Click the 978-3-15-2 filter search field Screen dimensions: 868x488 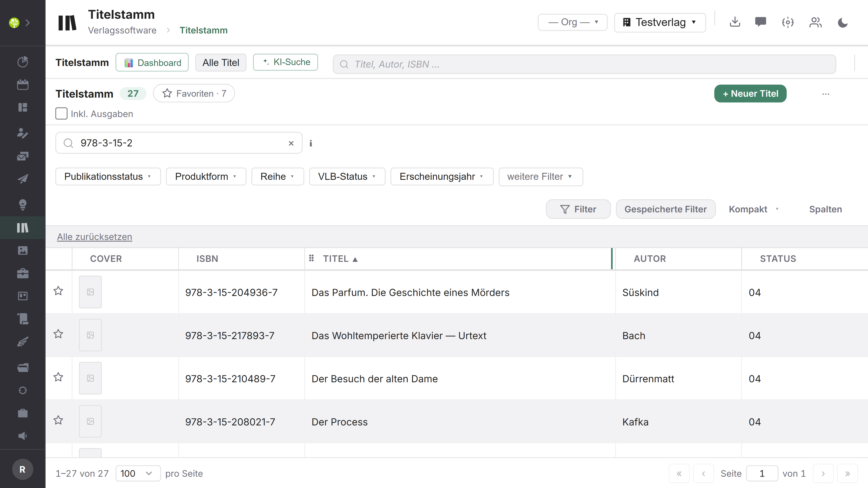[179, 143]
